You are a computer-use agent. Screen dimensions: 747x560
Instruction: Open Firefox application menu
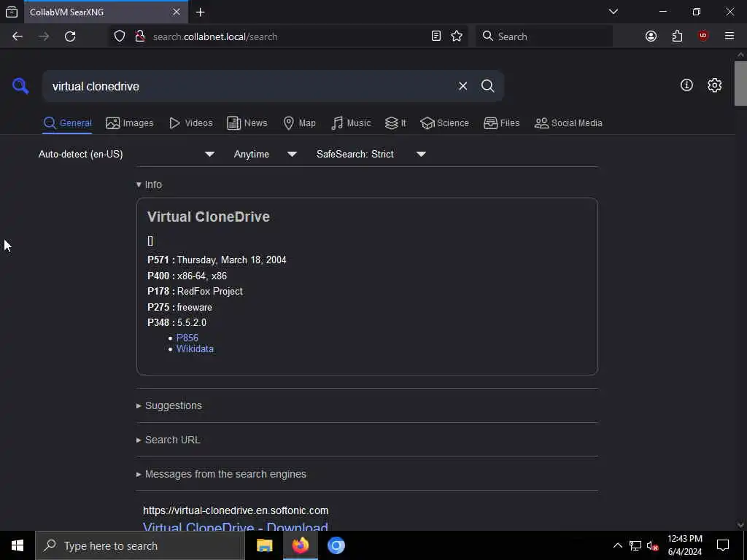click(729, 36)
